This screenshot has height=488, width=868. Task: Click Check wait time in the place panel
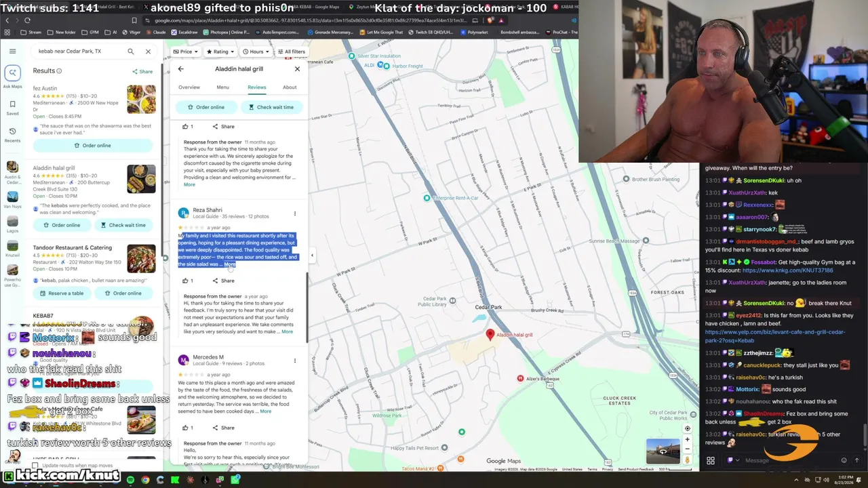[271, 107]
